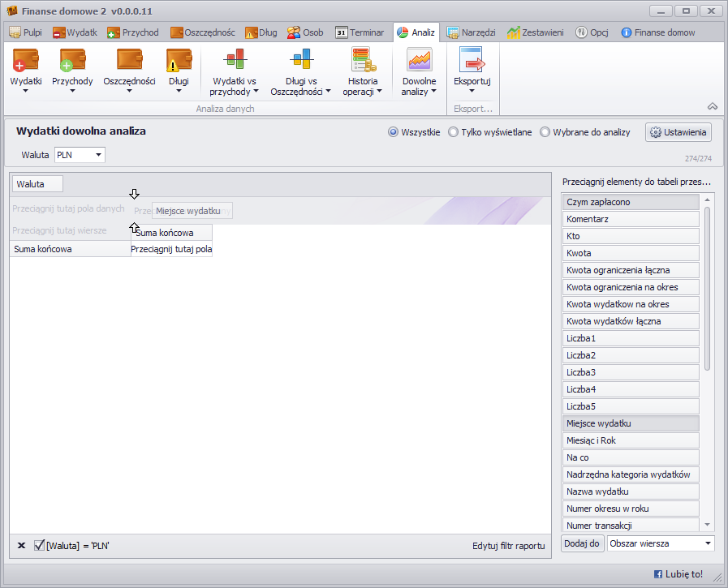Expand the Dowolne analizy dropdown
The height and width of the screenshot is (588, 728).
[419, 87]
